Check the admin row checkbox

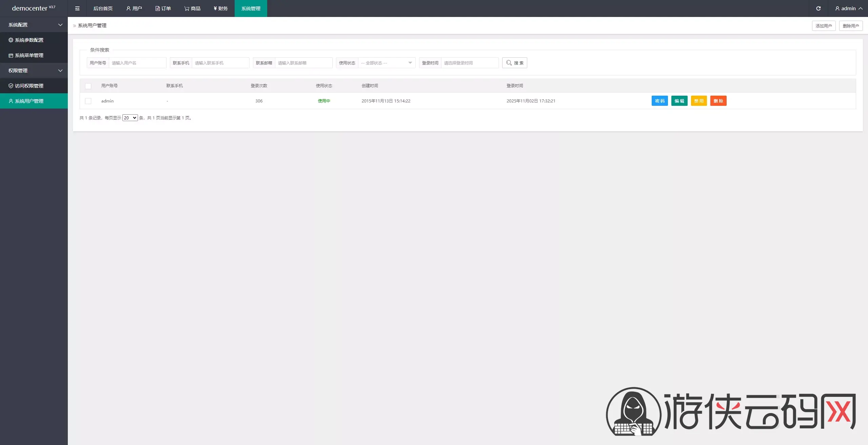pos(88,101)
